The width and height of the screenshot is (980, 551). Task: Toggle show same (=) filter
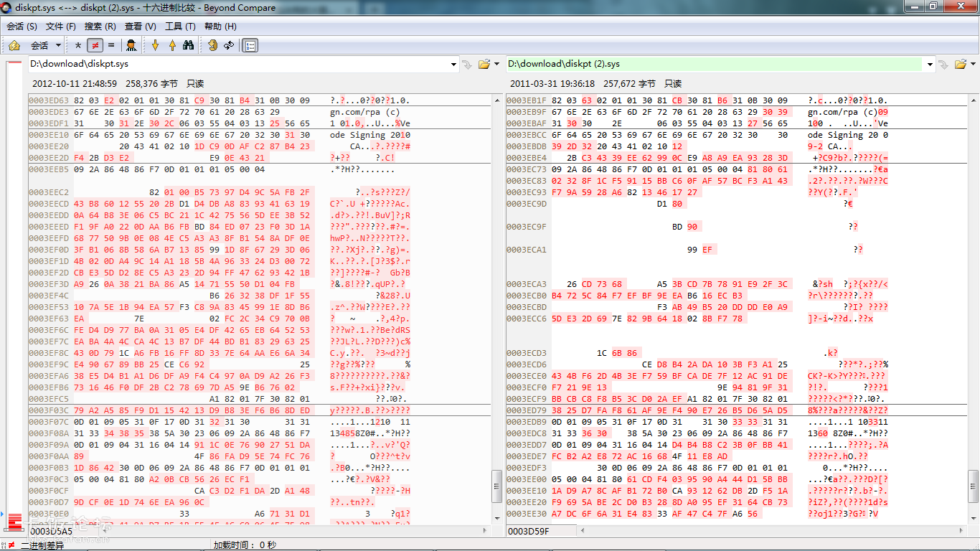click(x=111, y=45)
